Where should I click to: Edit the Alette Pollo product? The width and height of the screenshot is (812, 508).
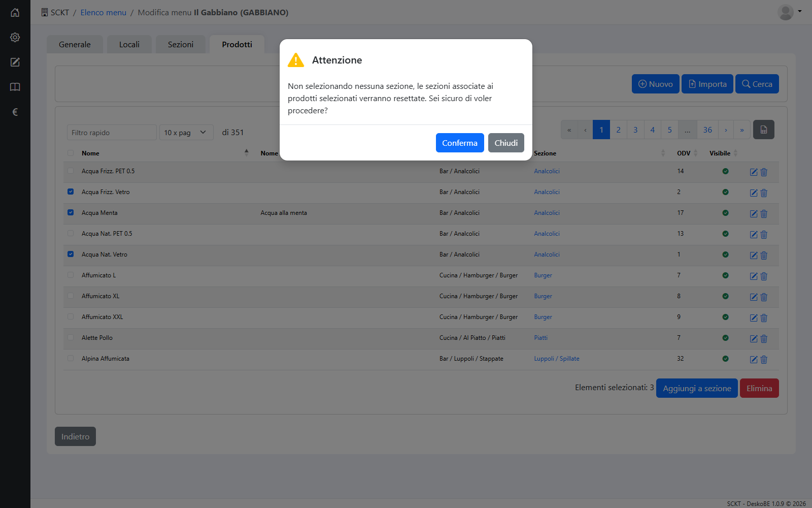click(754, 339)
